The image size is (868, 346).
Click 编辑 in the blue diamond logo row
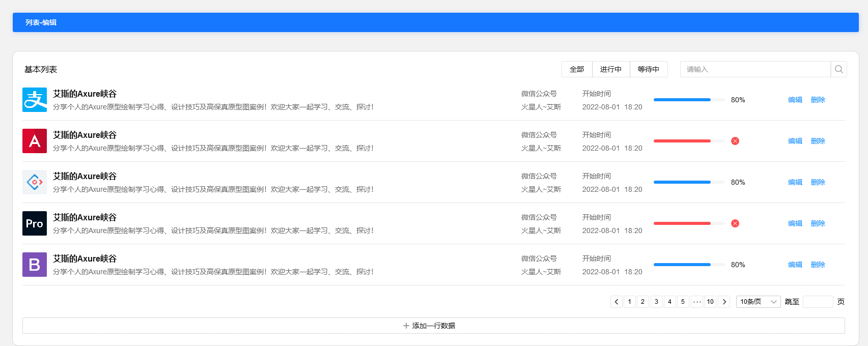click(795, 182)
